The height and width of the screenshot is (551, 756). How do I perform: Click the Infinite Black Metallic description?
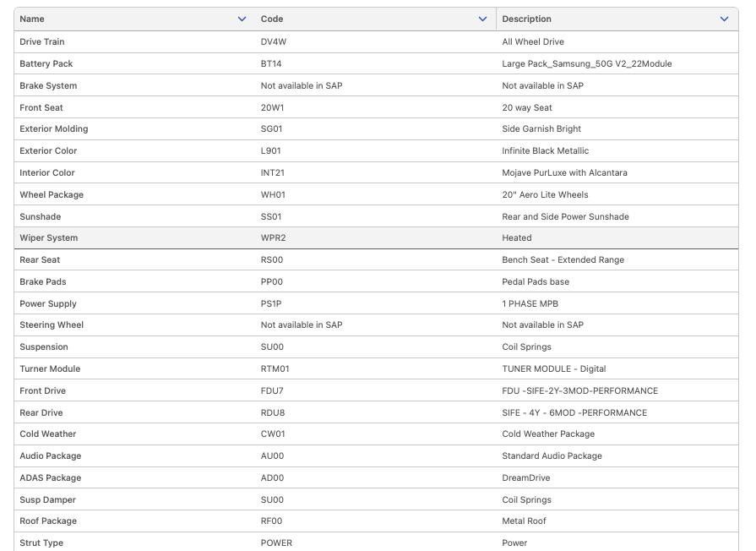coord(545,150)
